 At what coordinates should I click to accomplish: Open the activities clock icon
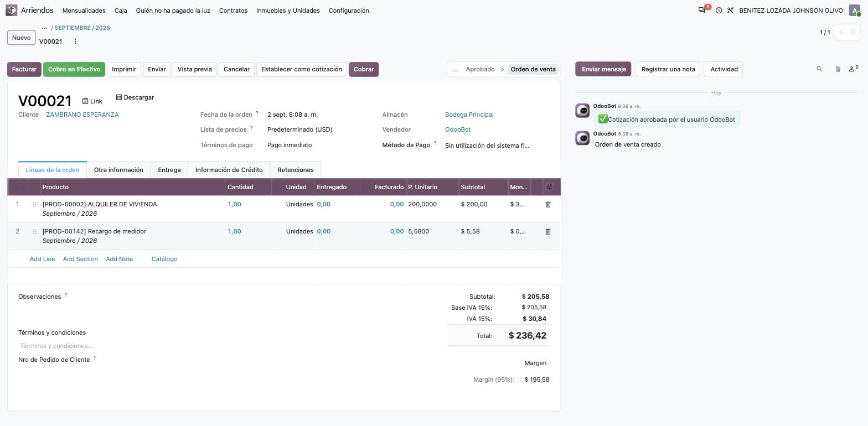point(719,11)
